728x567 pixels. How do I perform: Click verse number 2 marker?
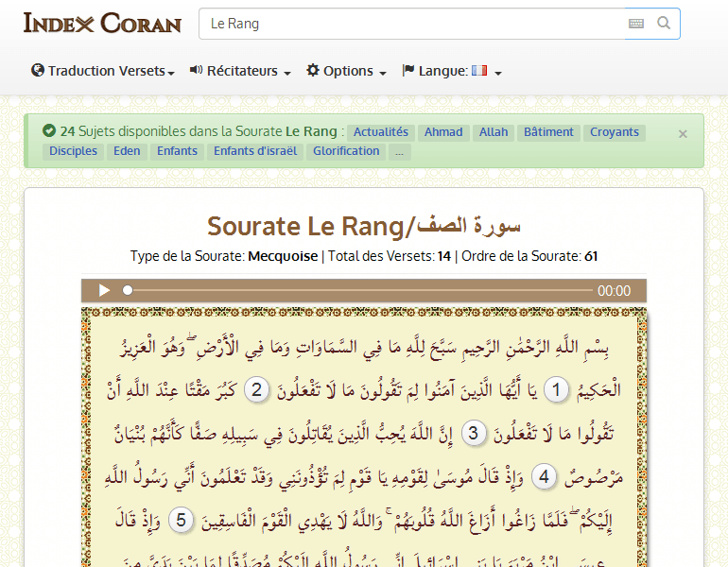coord(256,390)
